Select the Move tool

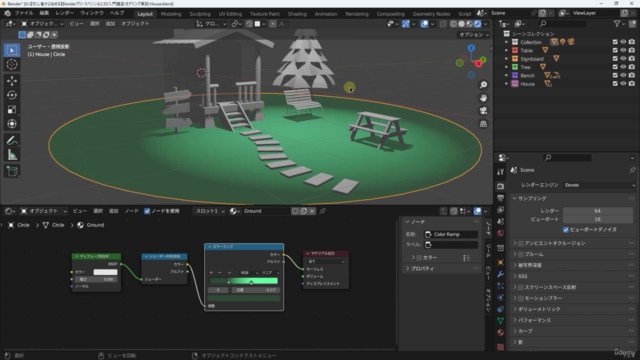point(12,81)
